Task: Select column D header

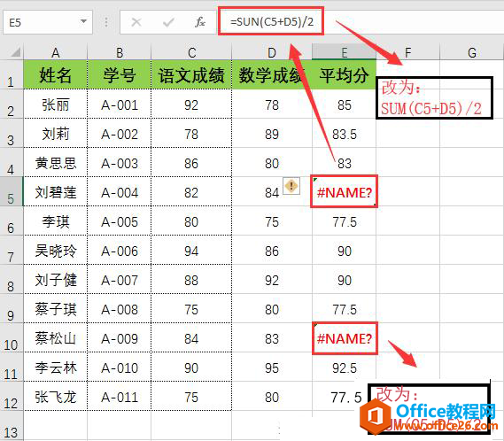Action: click(x=272, y=52)
